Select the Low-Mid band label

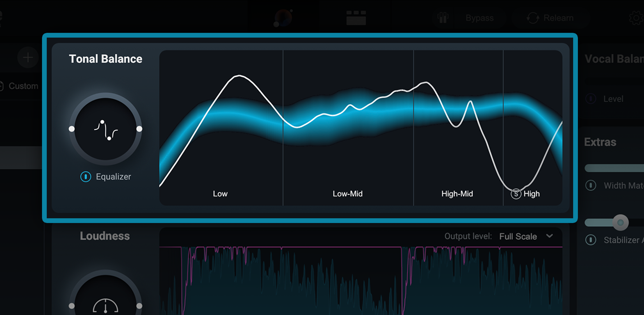pyautogui.click(x=348, y=194)
